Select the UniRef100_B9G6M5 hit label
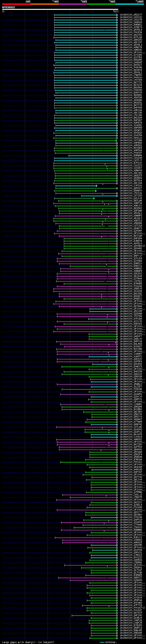Screen dimensions: 146x644 [x=131, y=60]
